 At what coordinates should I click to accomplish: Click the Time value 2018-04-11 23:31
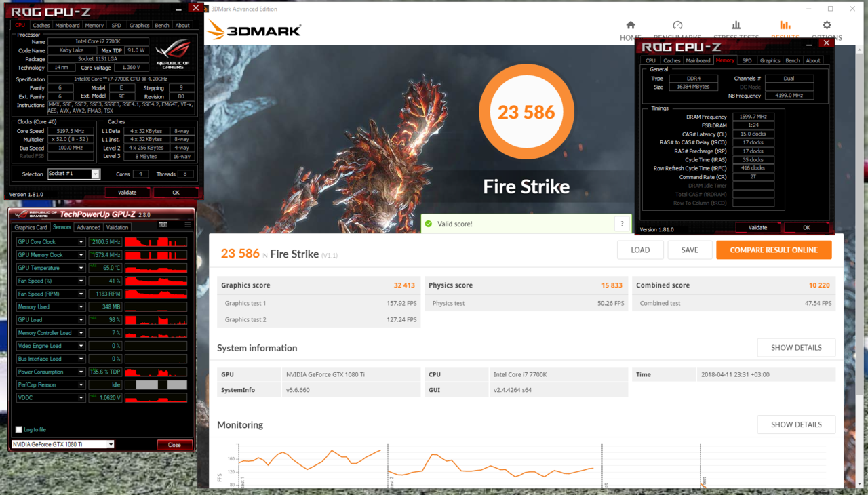click(x=735, y=374)
